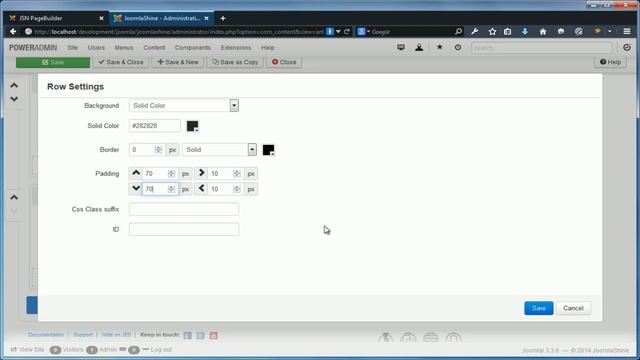Click Save as Copy
Image resolution: width=640 pixels, height=360 pixels.
(x=235, y=62)
